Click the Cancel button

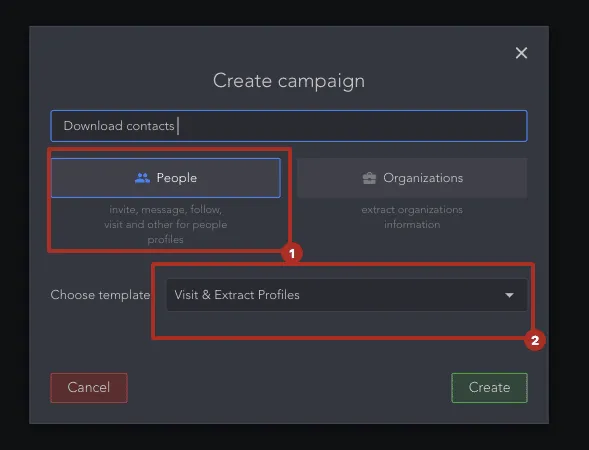pos(89,388)
